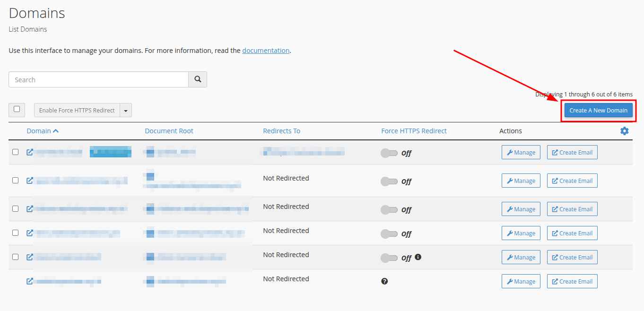Click external link icon in first domain row

(30, 152)
